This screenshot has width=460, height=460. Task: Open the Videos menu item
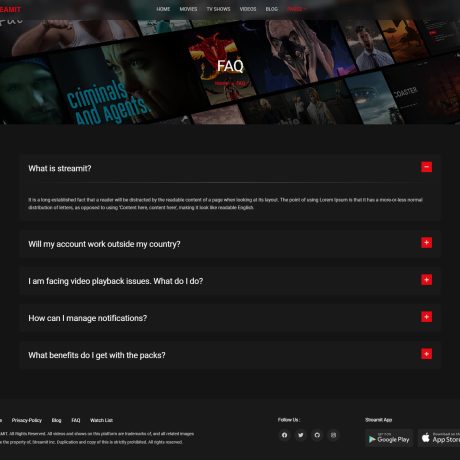click(248, 9)
